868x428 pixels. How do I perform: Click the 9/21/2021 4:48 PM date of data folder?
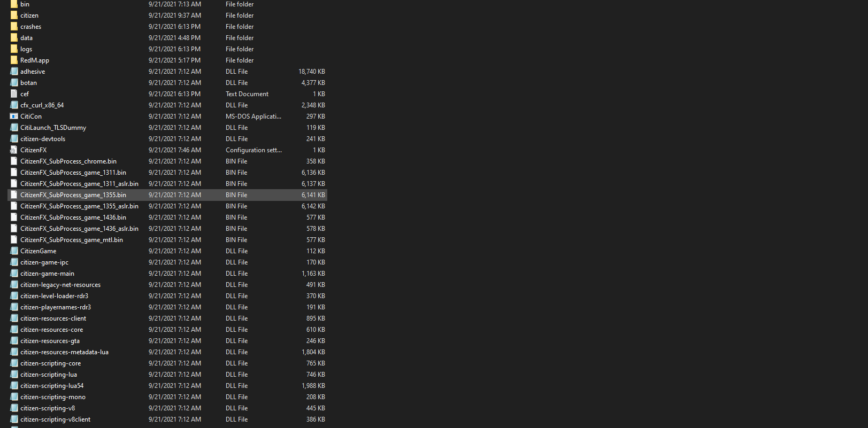point(174,37)
